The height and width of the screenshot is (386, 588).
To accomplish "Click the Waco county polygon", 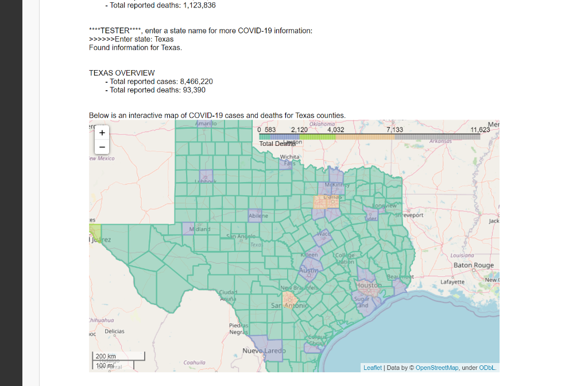I will (323, 238).
